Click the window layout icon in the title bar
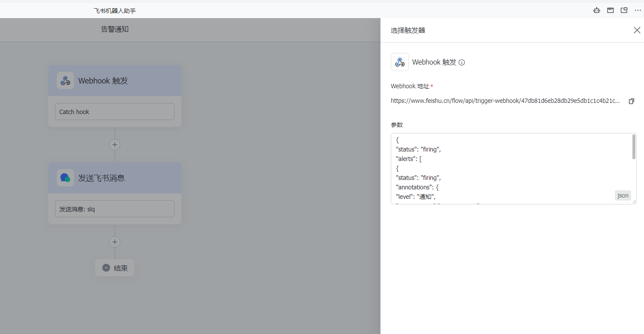This screenshot has width=644, height=334. 610,10
